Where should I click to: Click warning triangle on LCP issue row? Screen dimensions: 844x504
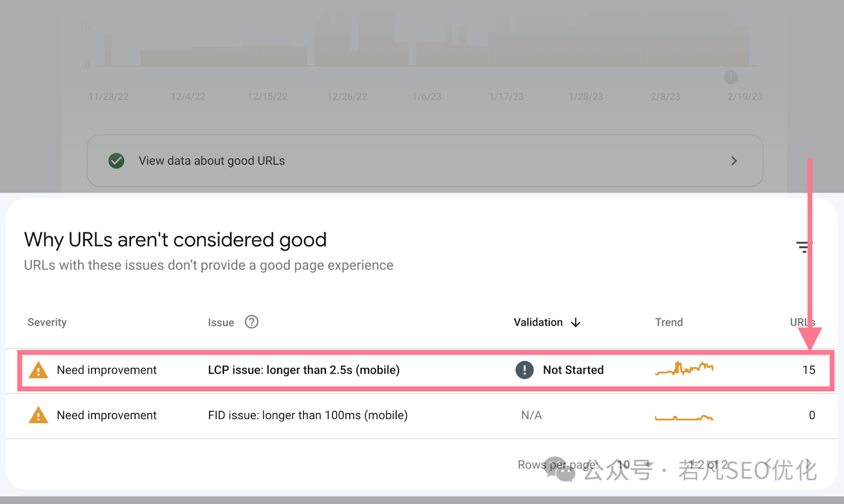[x=38, y=370]
